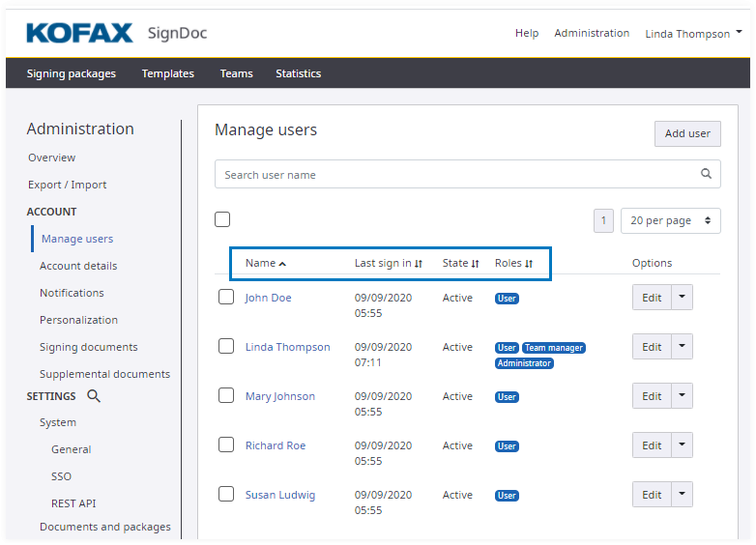
Task: Open dropdown arrow next to Richard Roe's Edit
Action: (x=683, y=445)
